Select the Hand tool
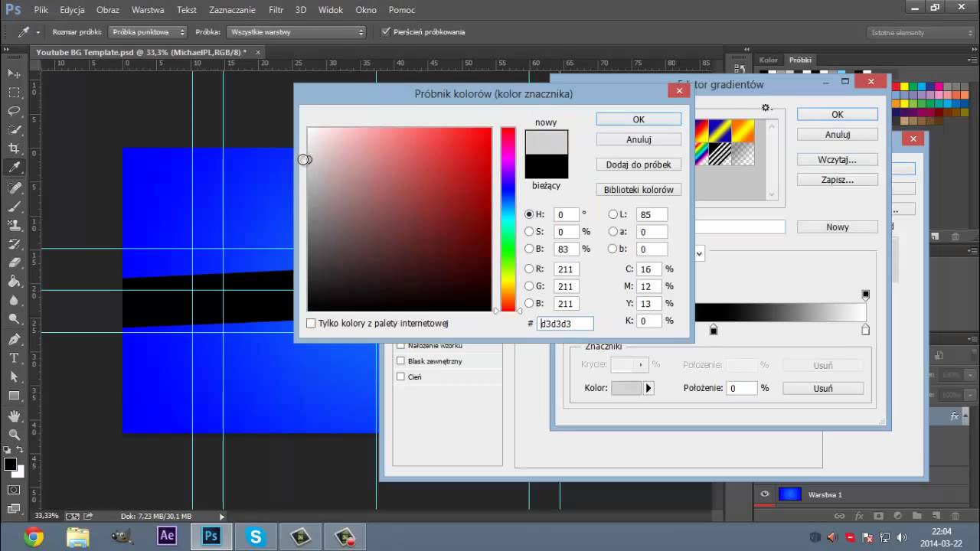The image size is (980, 551). point(14,416)
